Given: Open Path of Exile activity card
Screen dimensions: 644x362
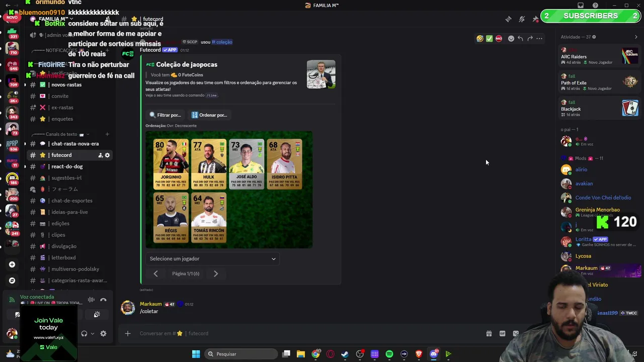Looking at the screenshot, I should pyautogui.click(x=599, y=82).
